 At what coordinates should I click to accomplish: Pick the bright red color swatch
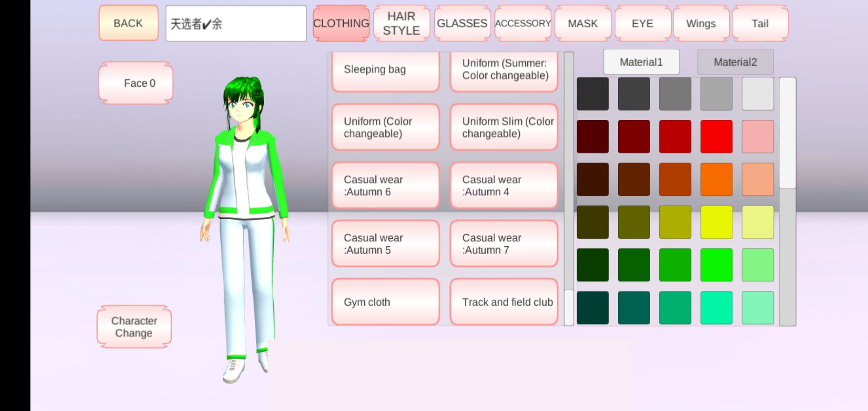(716, 136)
